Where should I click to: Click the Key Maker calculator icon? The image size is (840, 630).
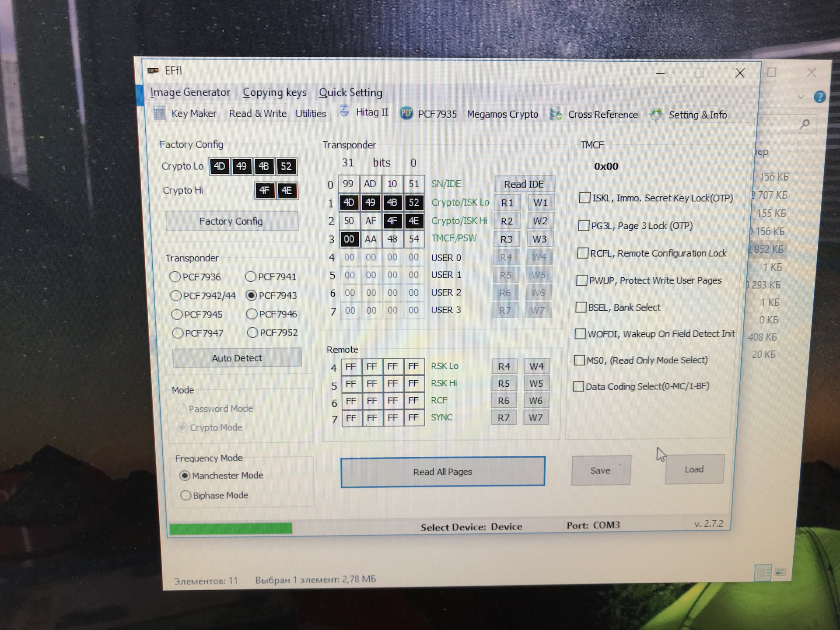tap(160, 113)
